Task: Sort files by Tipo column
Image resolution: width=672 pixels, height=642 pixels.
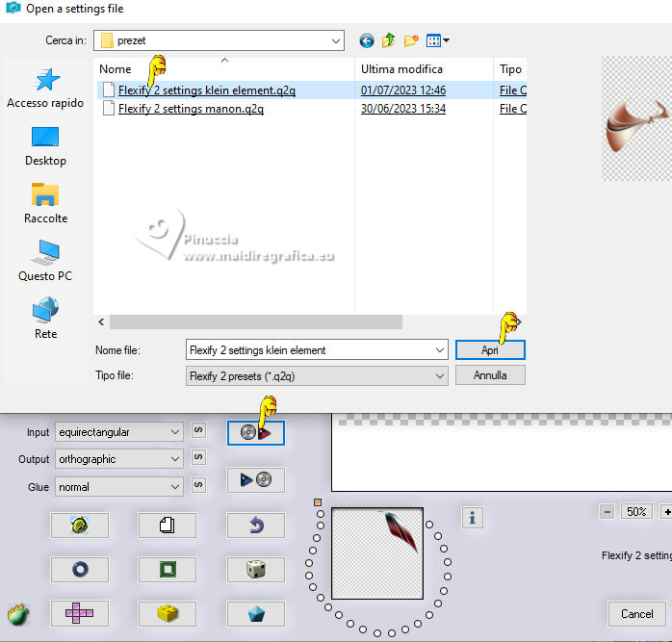Action: [510, 69]
